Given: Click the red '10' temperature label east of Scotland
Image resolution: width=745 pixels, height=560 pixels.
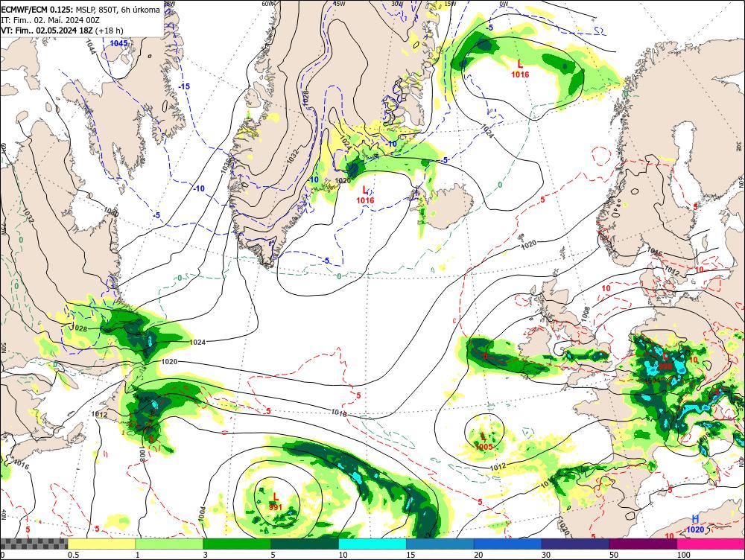Looking at the screenshot, I should tap(606, 288).
